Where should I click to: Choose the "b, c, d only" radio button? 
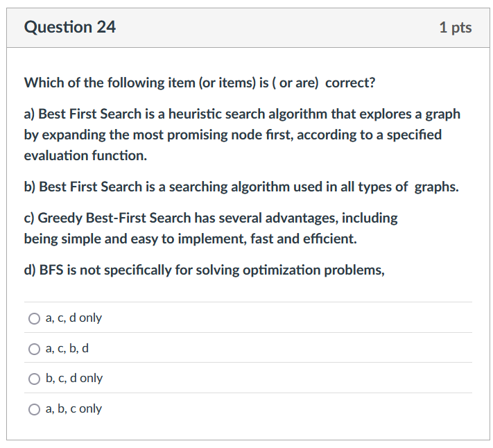pyautogui.click(x=34, y=379)
